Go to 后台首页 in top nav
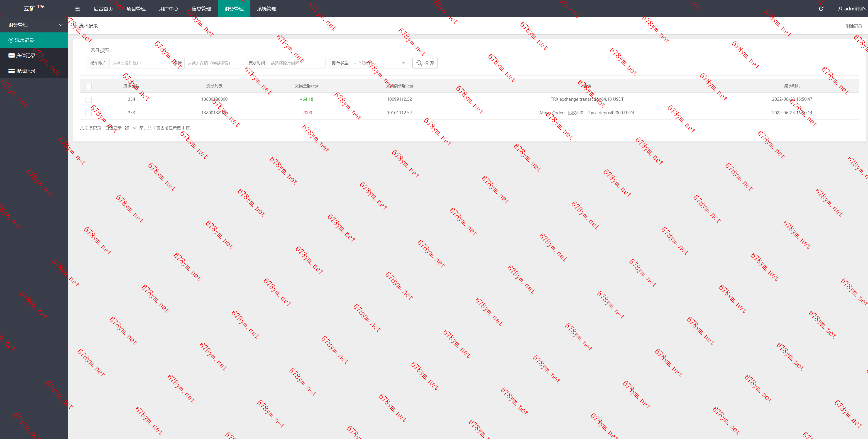The width and height of the screenshot is (868, 439). (103, 9)
